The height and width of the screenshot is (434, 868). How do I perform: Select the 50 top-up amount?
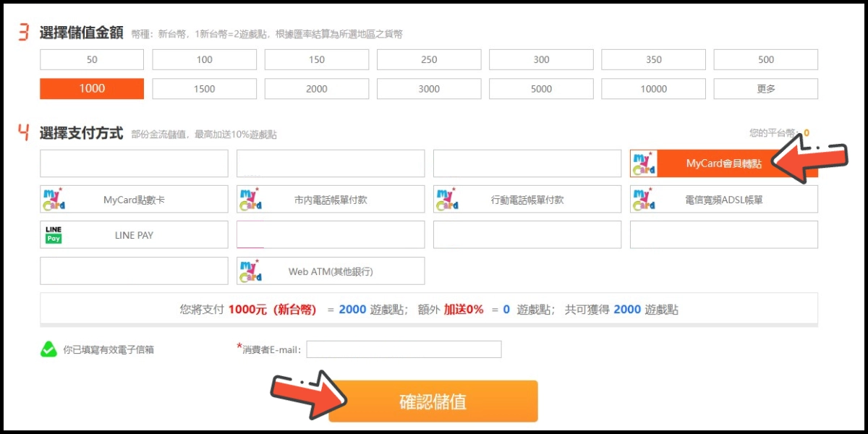[x=92, y=59]
